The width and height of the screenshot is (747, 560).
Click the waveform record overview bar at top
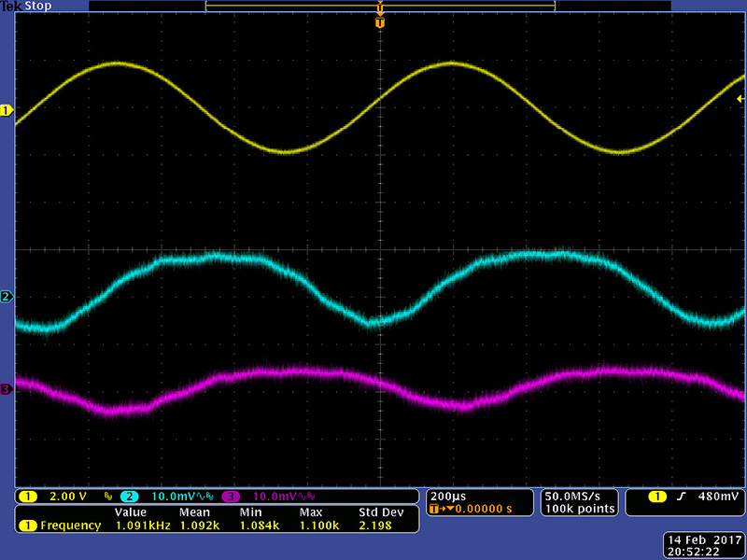point(379,7)
